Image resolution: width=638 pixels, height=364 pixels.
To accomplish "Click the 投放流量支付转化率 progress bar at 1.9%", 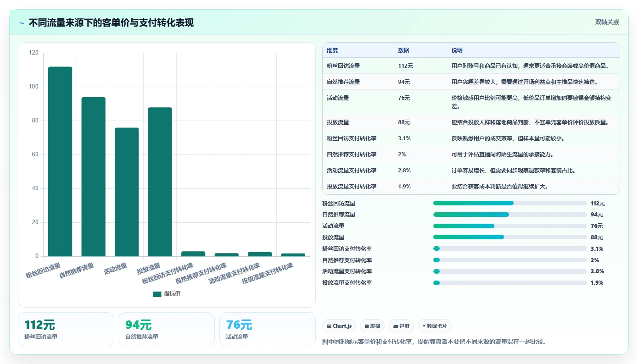I will (510, 283).
